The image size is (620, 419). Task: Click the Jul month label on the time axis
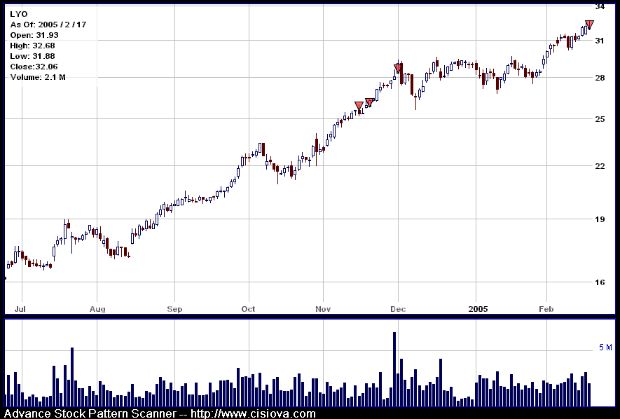click(20, 309)
